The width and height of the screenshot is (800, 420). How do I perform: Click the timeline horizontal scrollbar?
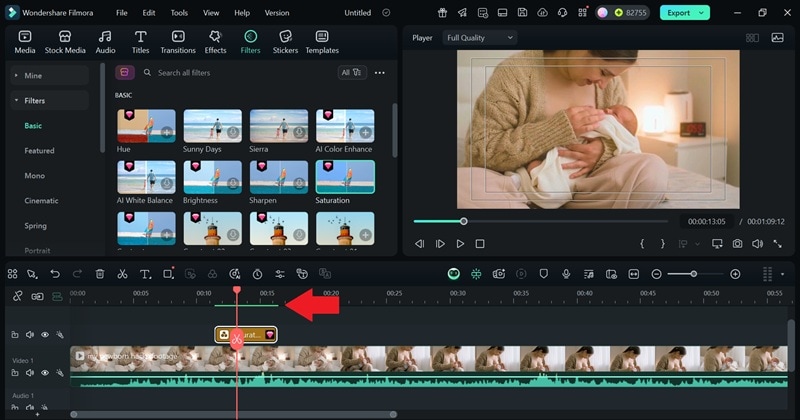click(x=234, y=414)
